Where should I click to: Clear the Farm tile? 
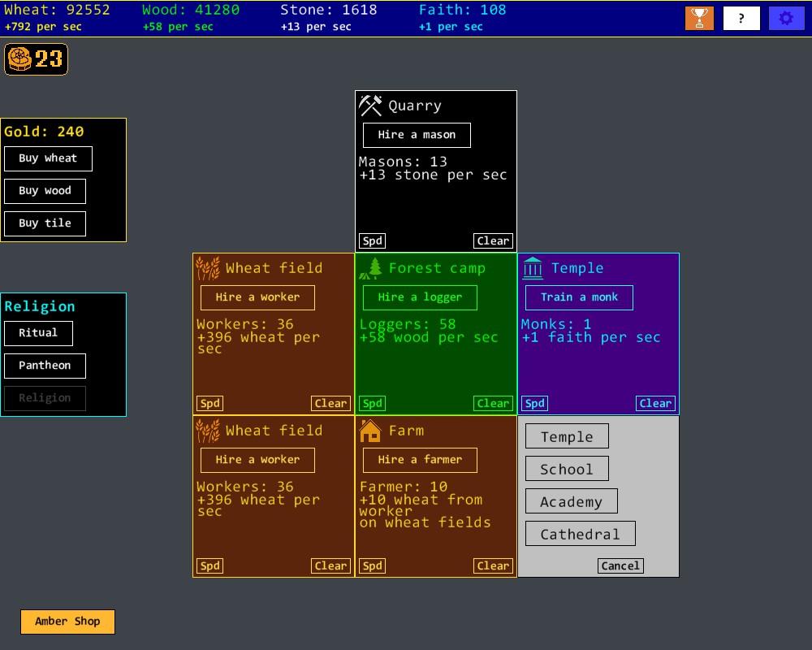493,565
